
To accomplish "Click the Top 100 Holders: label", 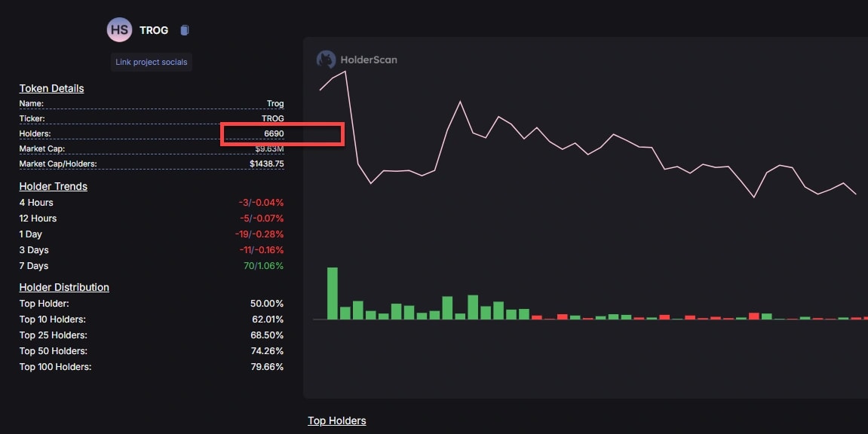I will (x=55, y=366).
